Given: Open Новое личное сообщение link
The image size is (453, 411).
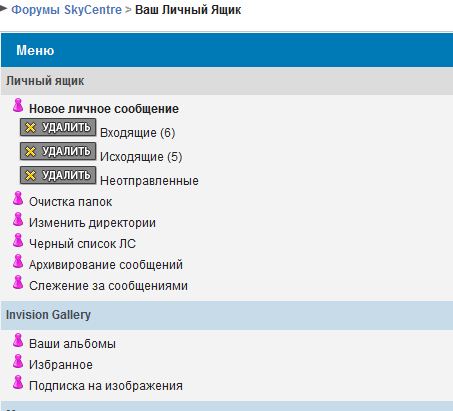Looking at the screenshot, I should [x=104, y=109].
